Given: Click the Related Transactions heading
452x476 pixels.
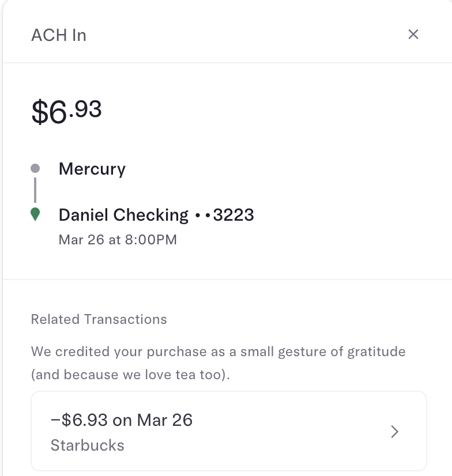Looking at the screenshot, I should (99, 319).
